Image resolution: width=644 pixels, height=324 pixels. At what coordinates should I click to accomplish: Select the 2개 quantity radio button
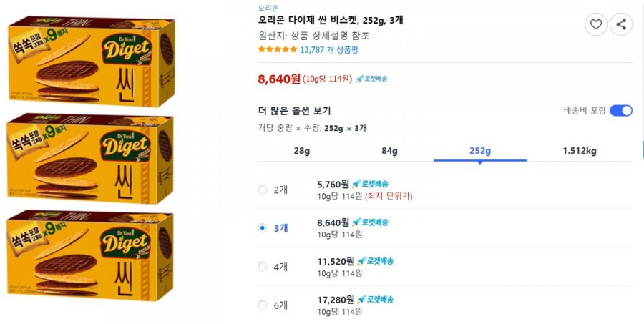tap(263, 190)
